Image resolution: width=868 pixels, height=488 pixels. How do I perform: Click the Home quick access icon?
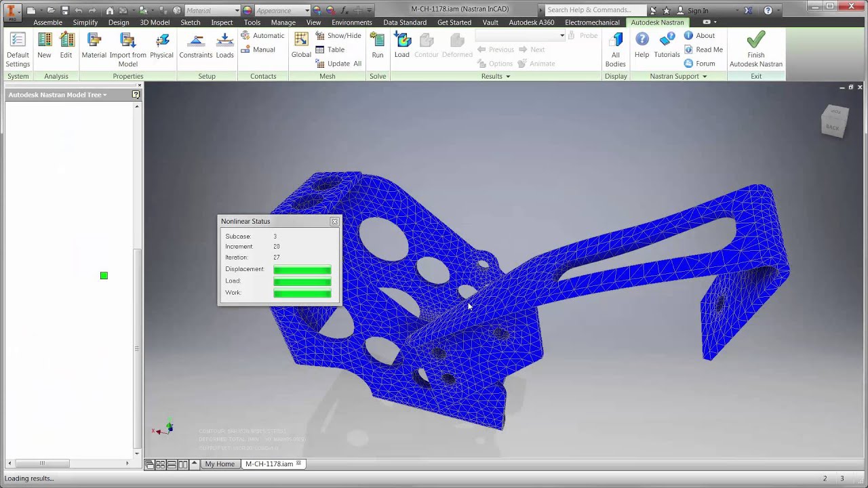tap(110, 10)
